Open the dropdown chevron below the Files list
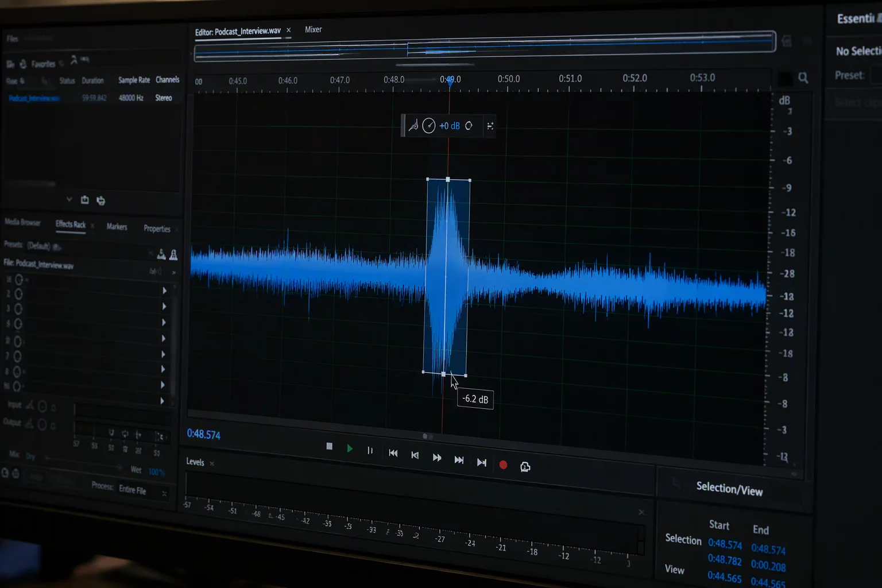 click(69, 199)
